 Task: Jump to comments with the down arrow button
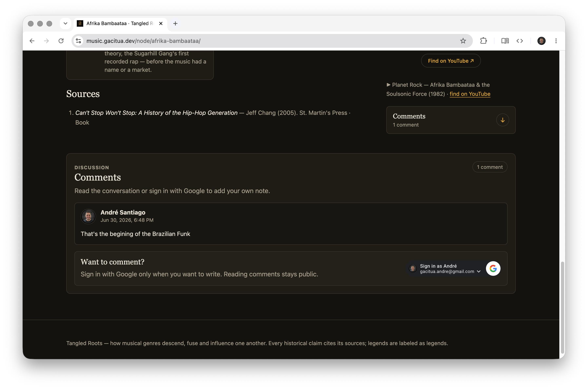pyautogui.click(x=503, y=120)
